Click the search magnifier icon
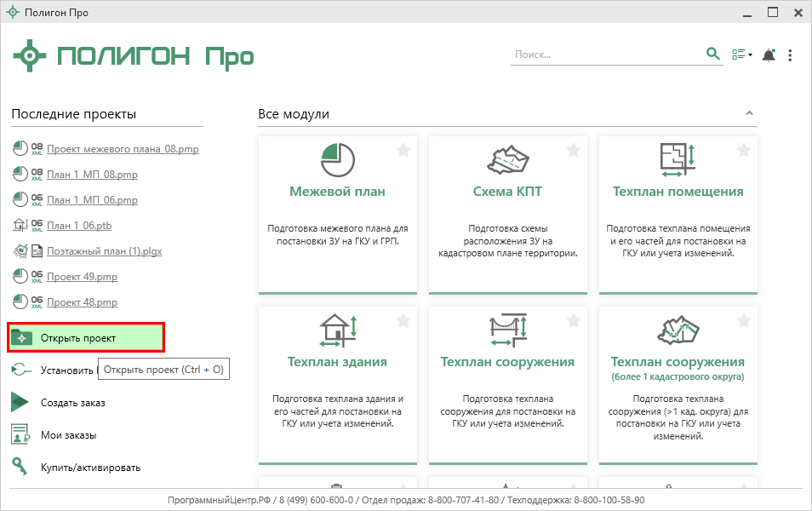The height and width of the screenshot is (511, 812). (713, 54)
